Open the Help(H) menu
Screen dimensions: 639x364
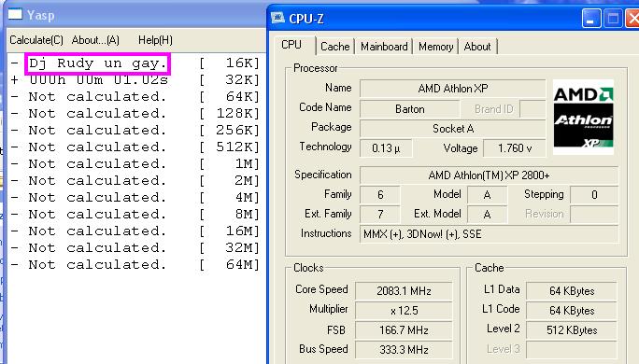click(155, 40)
